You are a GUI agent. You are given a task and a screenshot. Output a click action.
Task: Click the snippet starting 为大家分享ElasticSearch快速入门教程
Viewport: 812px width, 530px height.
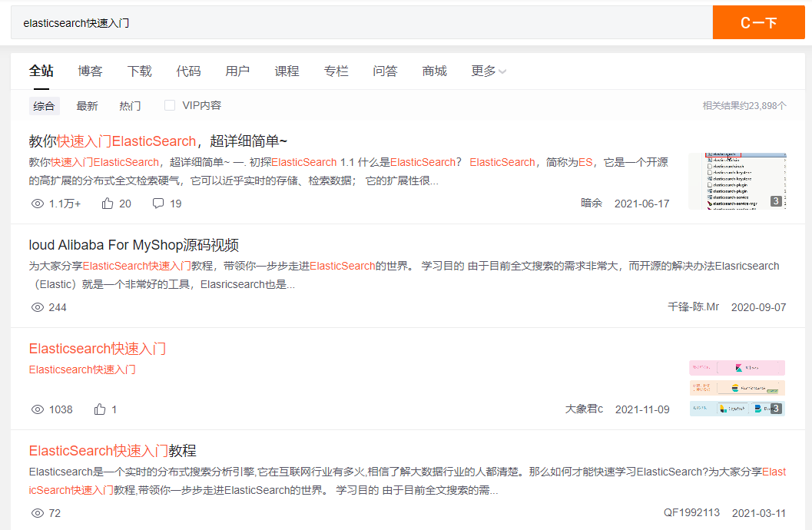404,275
